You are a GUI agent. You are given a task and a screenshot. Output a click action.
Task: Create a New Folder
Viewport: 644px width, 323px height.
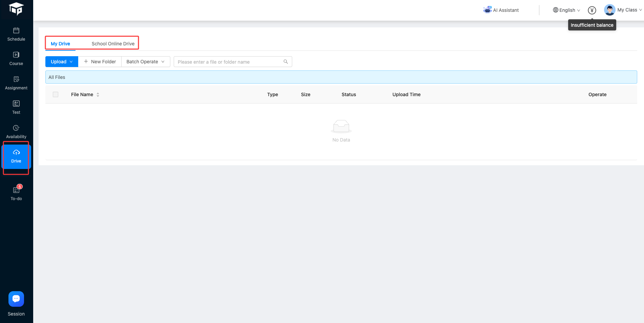[x=100, y=62]
